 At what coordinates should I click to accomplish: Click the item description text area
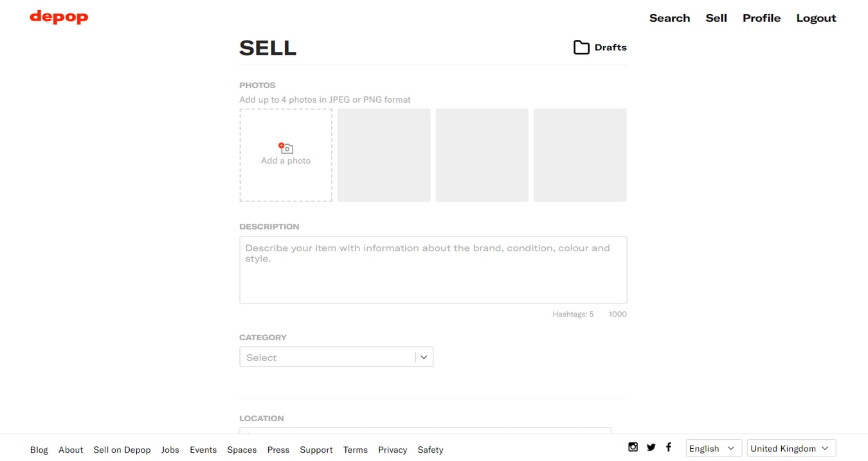click(433, 269)
